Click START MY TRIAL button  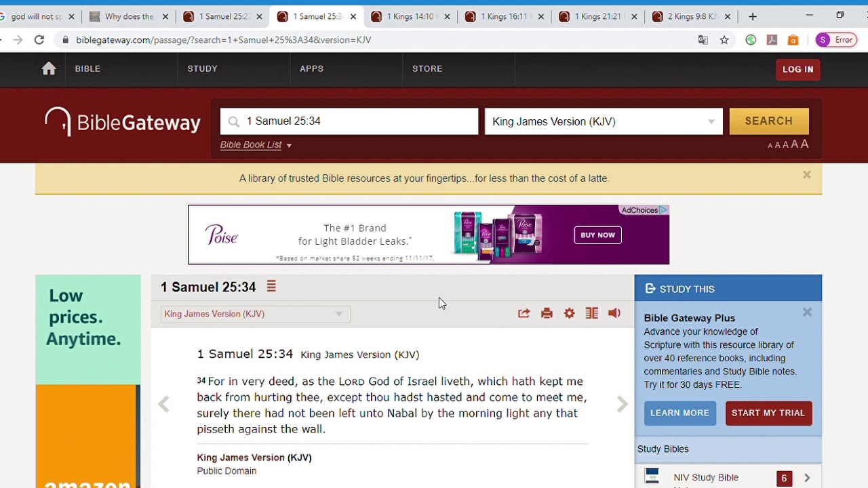click(x=768, y=413)
